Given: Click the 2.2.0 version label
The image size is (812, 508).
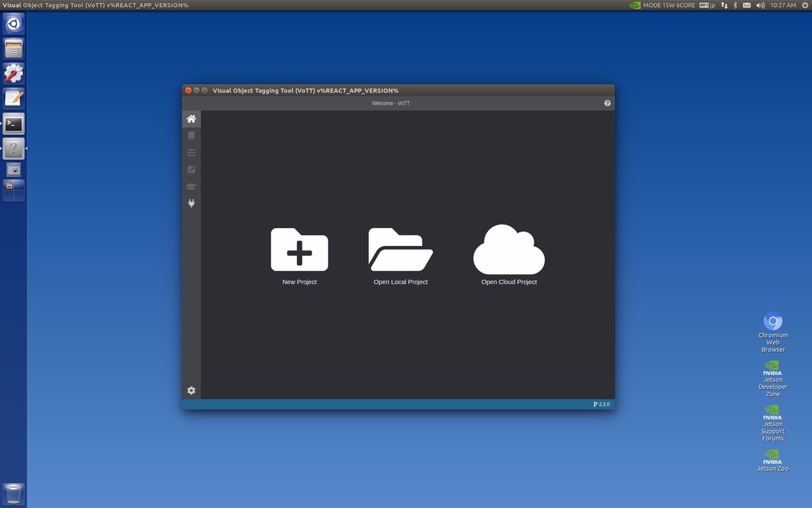Looking at the screenshot, I should (x=601, y=404).
